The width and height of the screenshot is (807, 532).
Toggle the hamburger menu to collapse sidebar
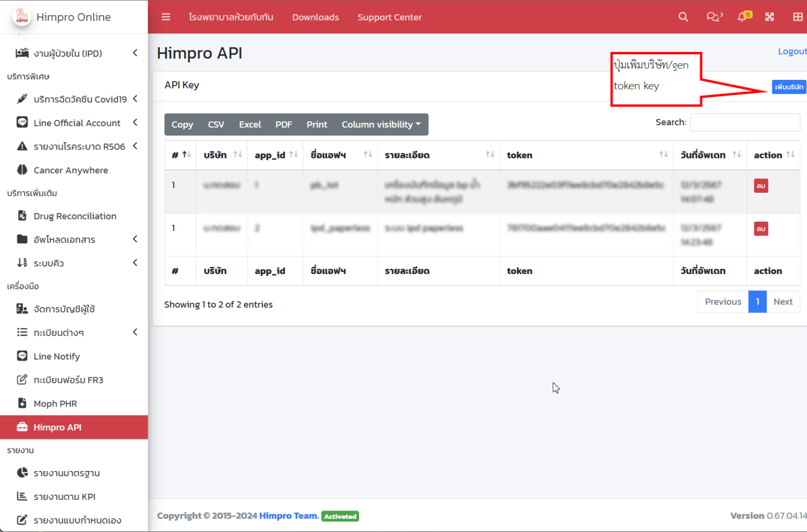[165, 17]
